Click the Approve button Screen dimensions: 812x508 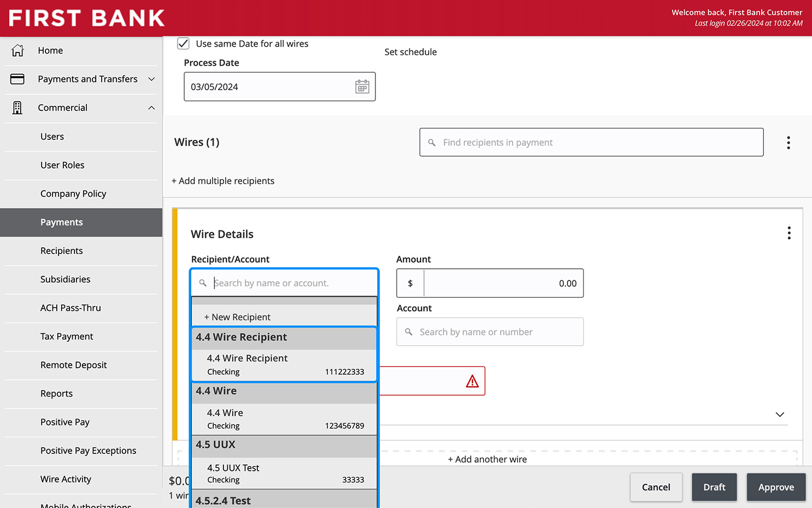point(776,487)
